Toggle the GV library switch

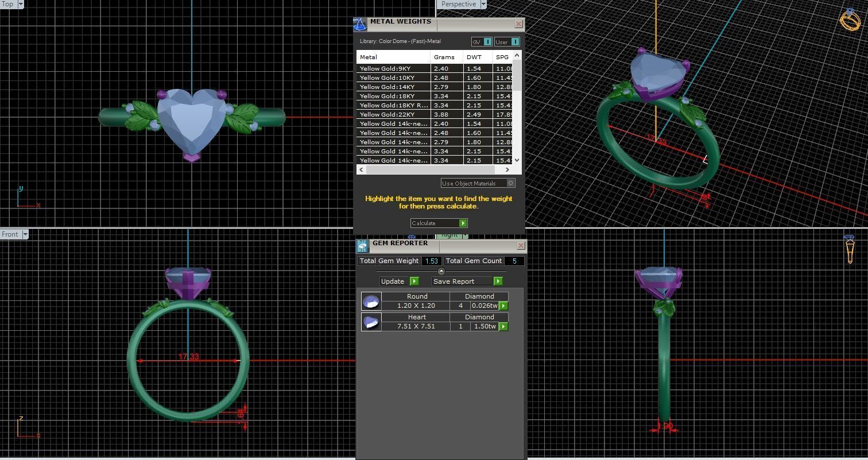tap(482, 41)
